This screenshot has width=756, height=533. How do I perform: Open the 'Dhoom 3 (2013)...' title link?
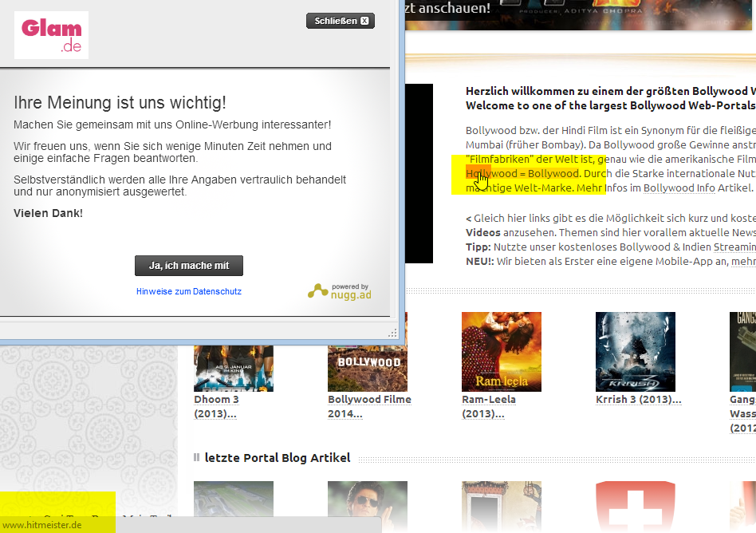[x=216, y=407]
